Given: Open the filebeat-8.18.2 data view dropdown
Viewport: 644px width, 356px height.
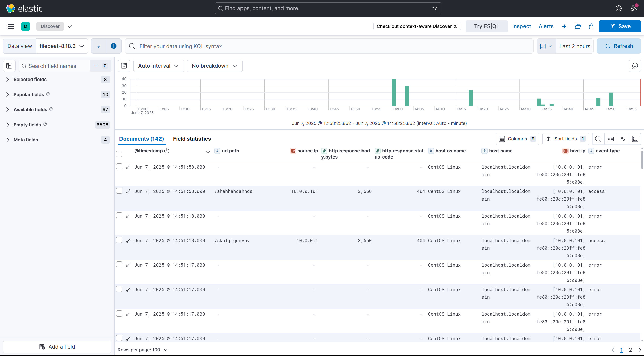Looking at the screenshot, I should coord(62,46).
